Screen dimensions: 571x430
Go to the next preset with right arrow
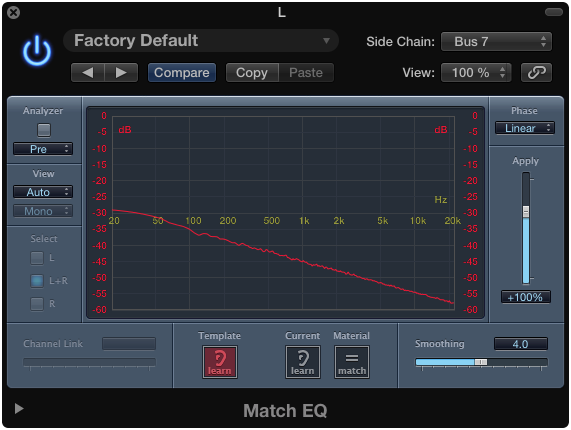[121, 72]
